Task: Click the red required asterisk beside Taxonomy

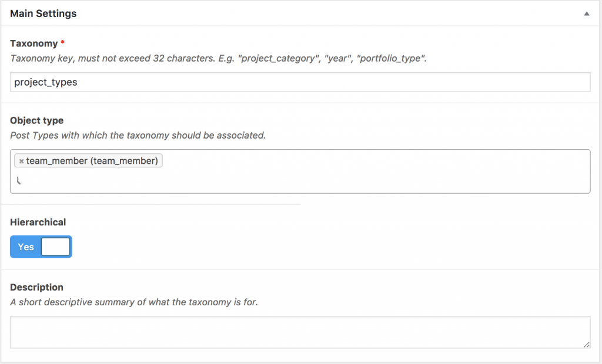Action: coord(62,42)
